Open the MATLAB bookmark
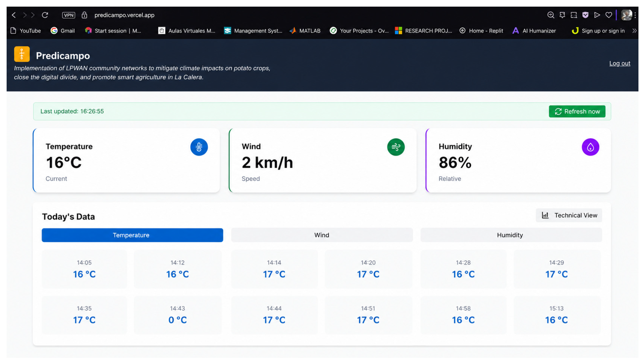 tap(305, 31)
